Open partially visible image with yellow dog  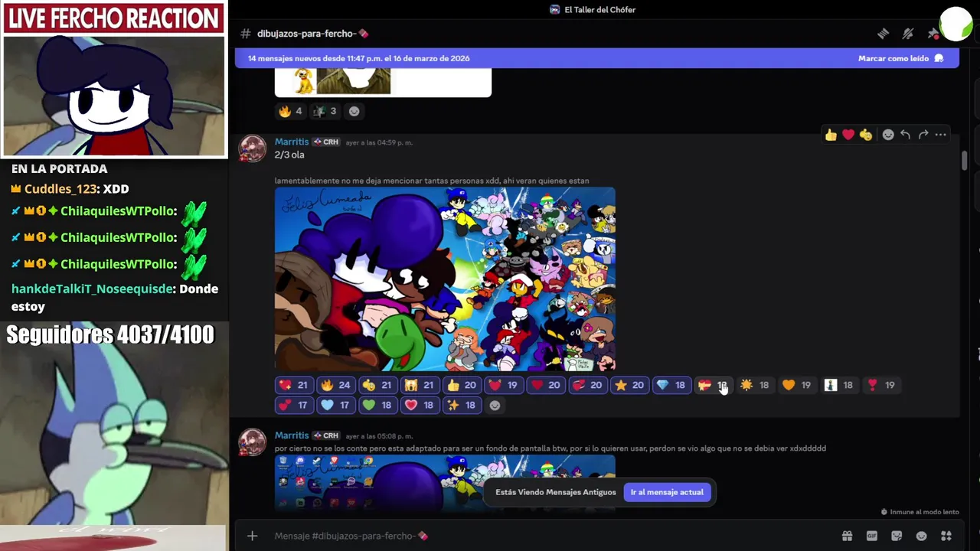coord(383,82)
